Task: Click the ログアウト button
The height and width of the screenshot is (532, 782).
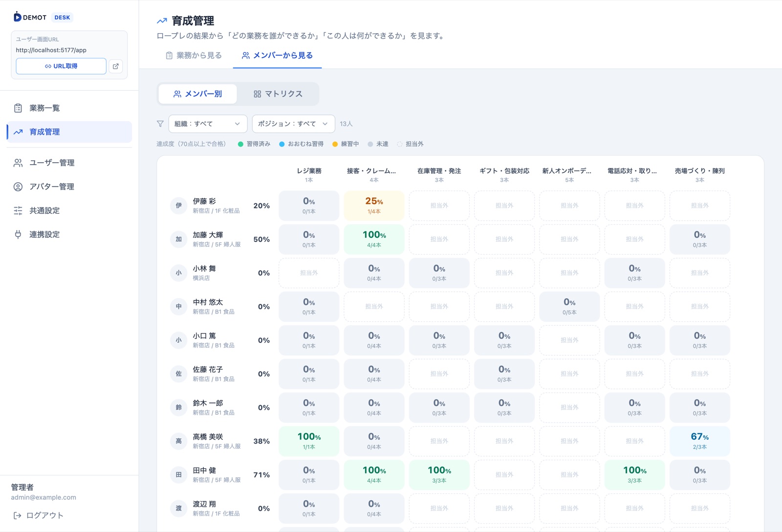Action: click(39, 515)
